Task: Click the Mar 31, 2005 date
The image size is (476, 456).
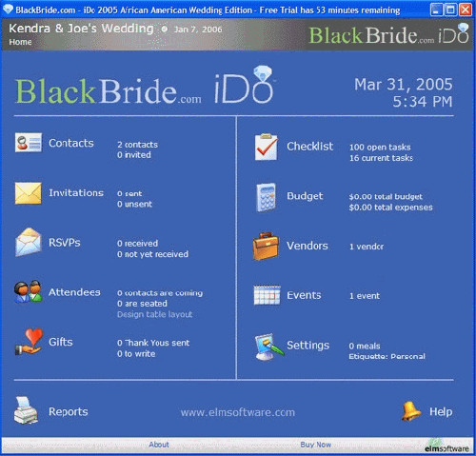Action: pyautogui.click(x=404, y=85)
